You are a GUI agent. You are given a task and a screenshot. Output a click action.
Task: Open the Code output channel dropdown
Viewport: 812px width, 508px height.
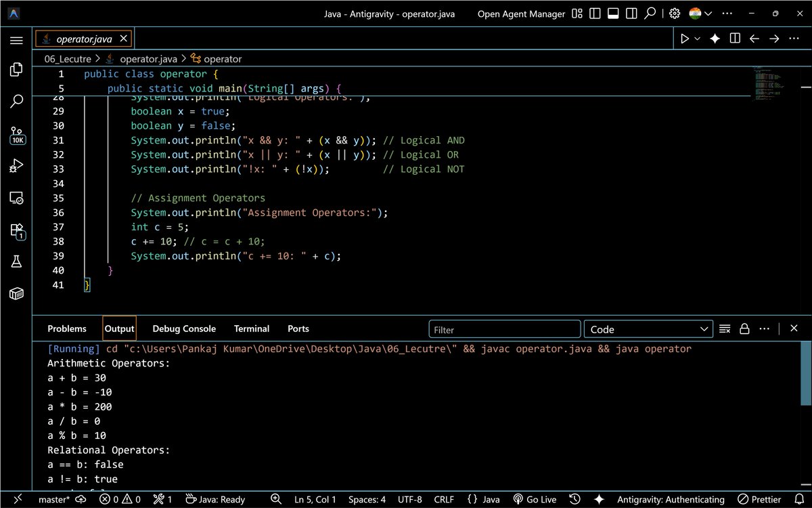click(x=648, y=329)
